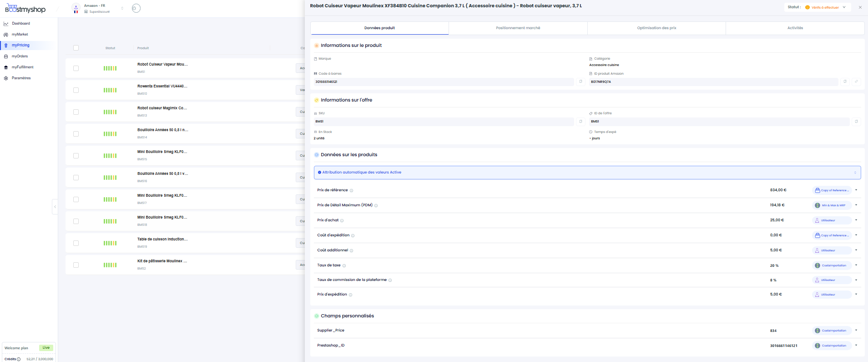Image resolution: width=868 pixels, height=362 pixels.
Task: Open source dropdown for Prestashop_ID
Action: [x=856, y=345]
